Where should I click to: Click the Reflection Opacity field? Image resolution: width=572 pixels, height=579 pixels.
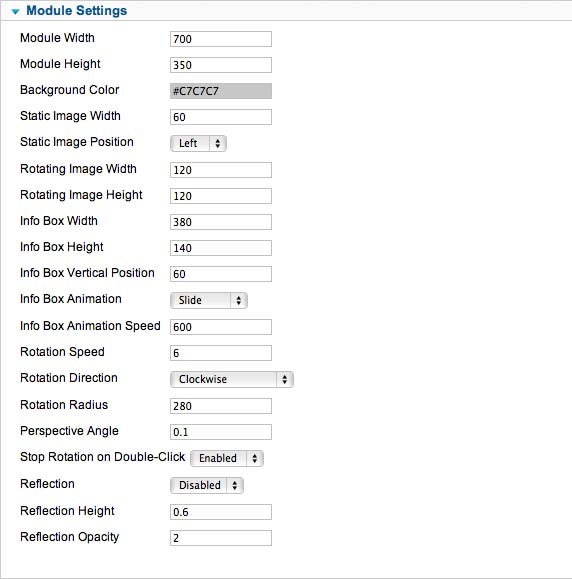click(221, 538)
